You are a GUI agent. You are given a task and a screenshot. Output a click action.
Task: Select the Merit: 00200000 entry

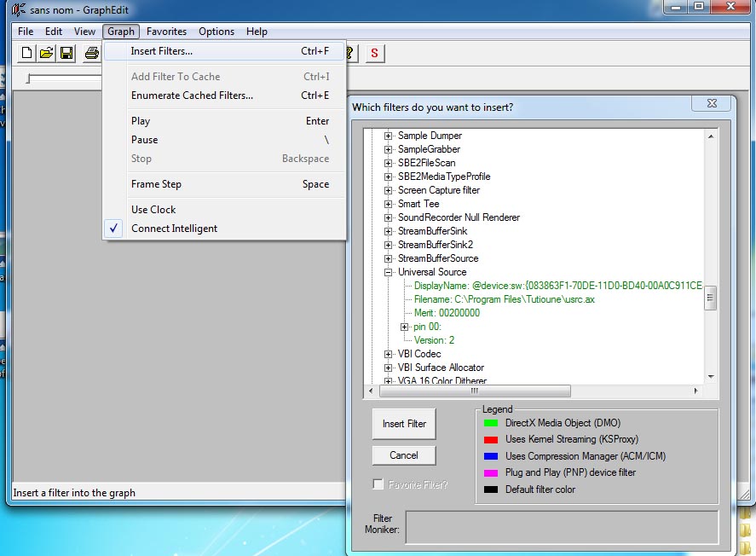[x=447, y=313]
